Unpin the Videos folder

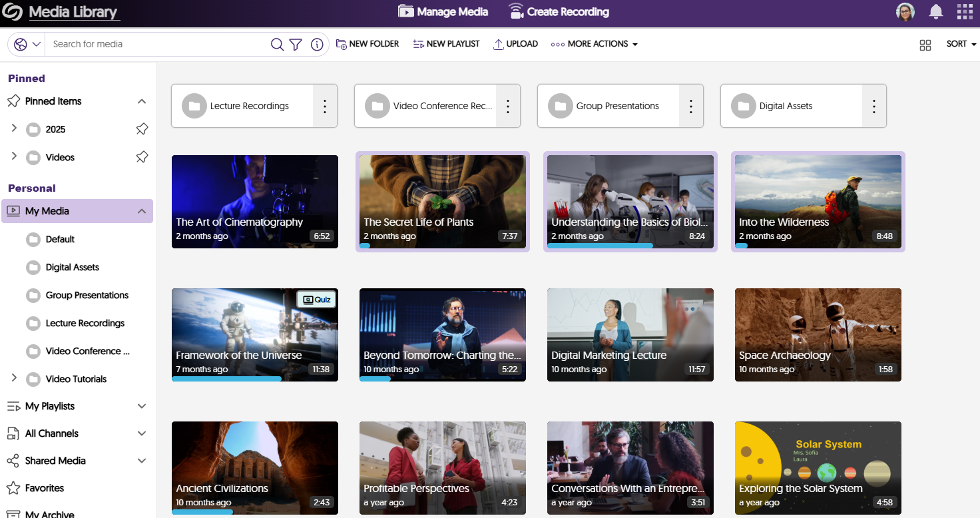coord(142,157)
